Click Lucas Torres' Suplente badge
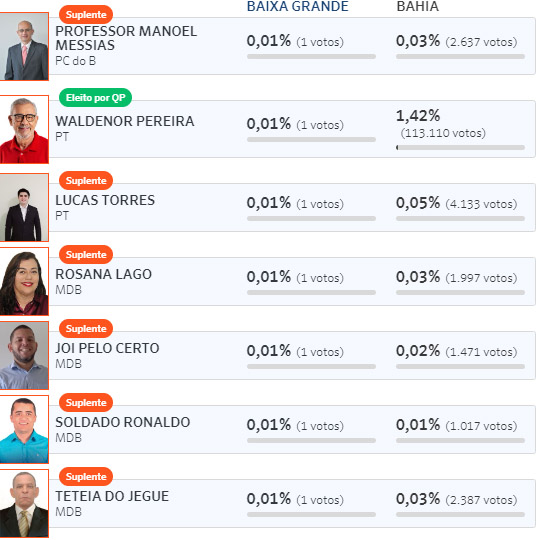The width and height of the screenshot is (538, 540). coord(86,181)
